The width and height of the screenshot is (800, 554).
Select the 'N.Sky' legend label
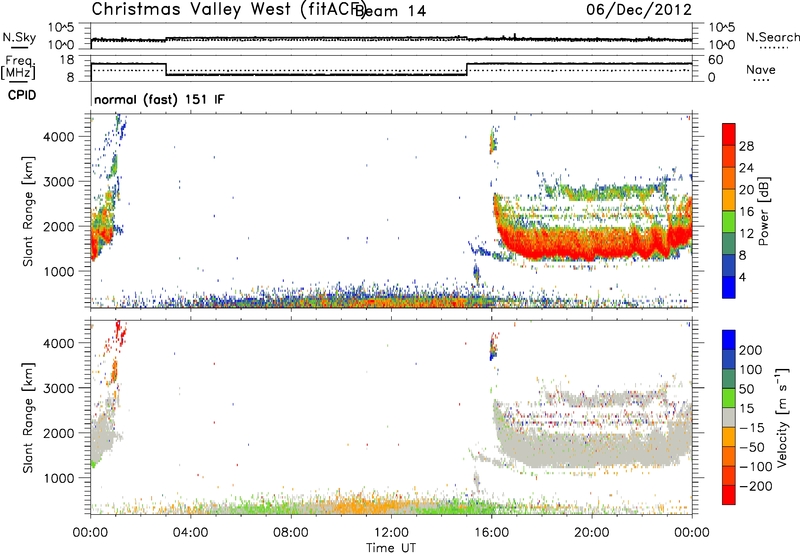19,37
